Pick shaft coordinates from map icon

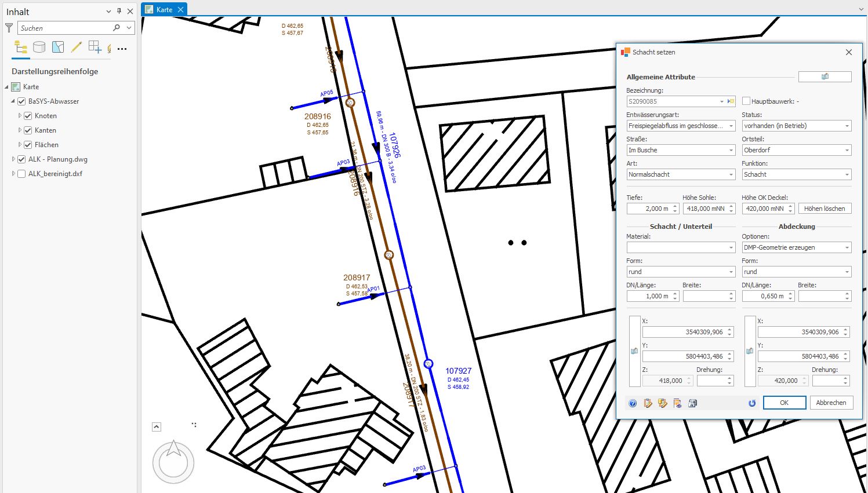click(634, 351)
